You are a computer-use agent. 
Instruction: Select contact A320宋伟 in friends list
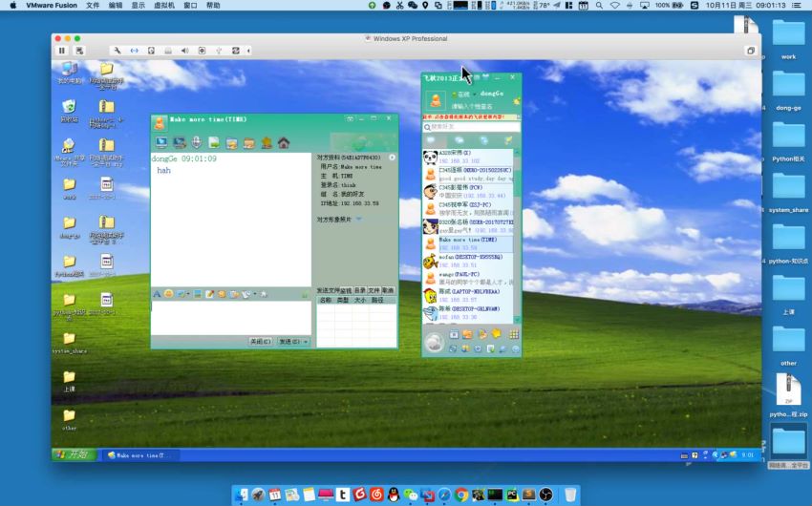(x=468, y=157)
